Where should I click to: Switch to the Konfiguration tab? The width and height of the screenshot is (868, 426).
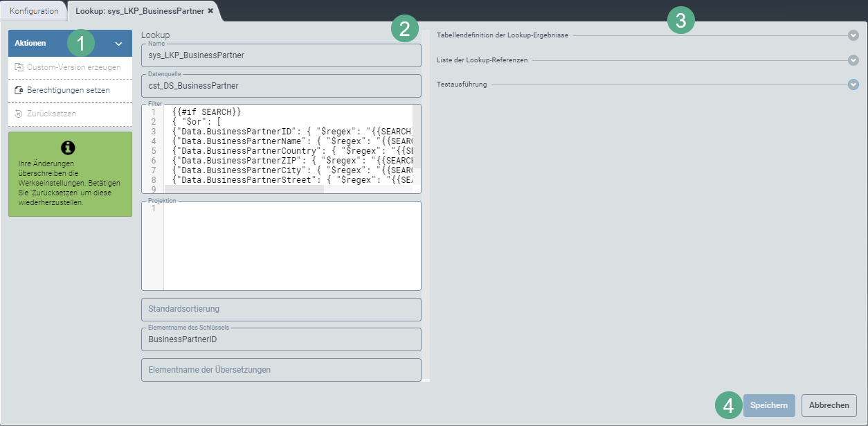tap(33, 11)
